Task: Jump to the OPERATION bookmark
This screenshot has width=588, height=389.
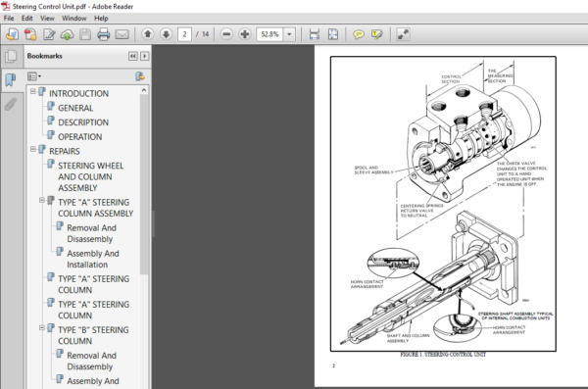Action: coord(80,137)
